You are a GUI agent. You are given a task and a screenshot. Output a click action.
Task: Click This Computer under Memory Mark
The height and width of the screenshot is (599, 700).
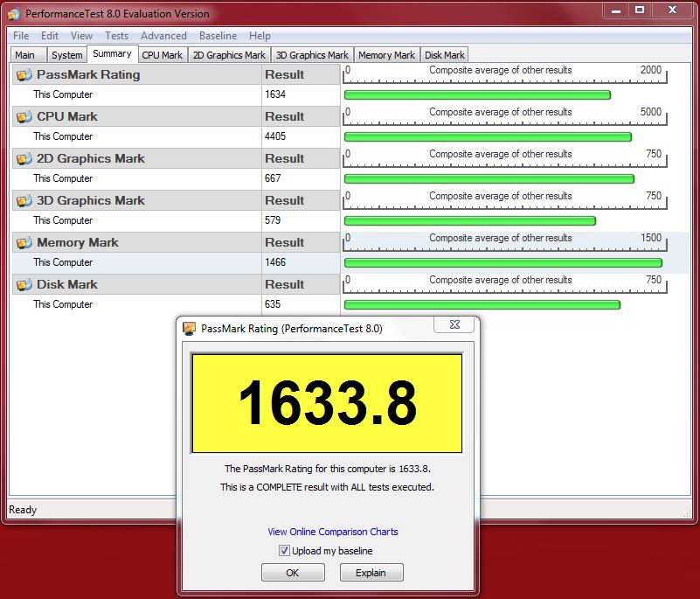pos(63,262)
